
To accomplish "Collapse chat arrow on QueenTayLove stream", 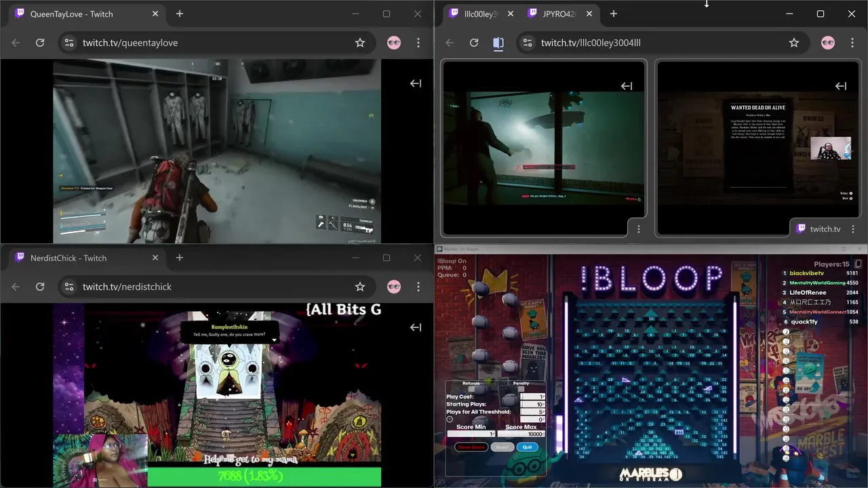I will pyautogui.click(x=416, y=83).
